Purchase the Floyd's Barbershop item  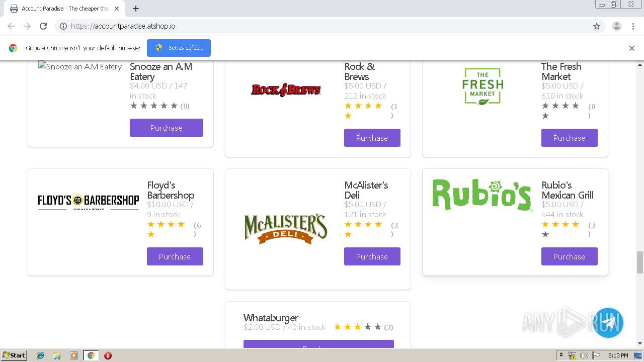pyautogui.click(x=175, y=256)
